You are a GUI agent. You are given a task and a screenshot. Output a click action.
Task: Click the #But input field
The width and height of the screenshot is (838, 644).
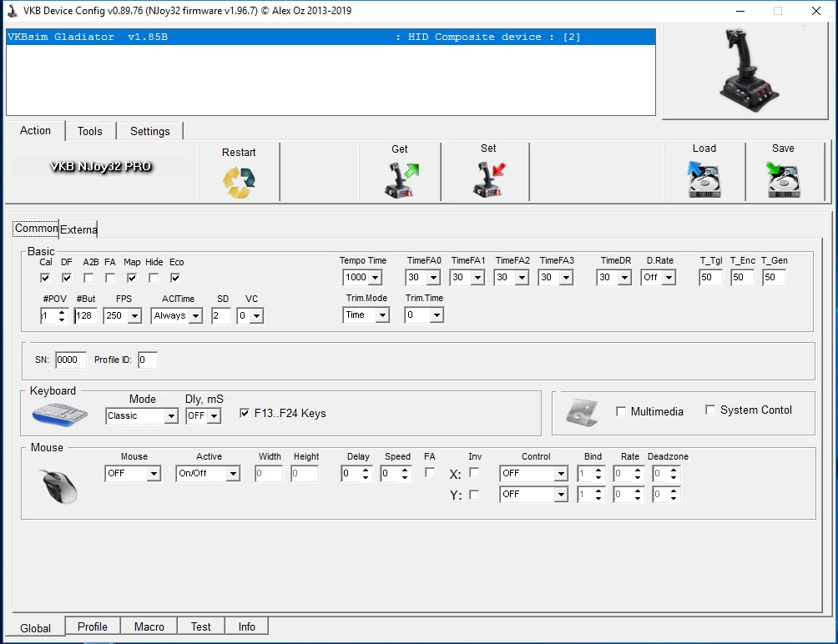(85, 315)
